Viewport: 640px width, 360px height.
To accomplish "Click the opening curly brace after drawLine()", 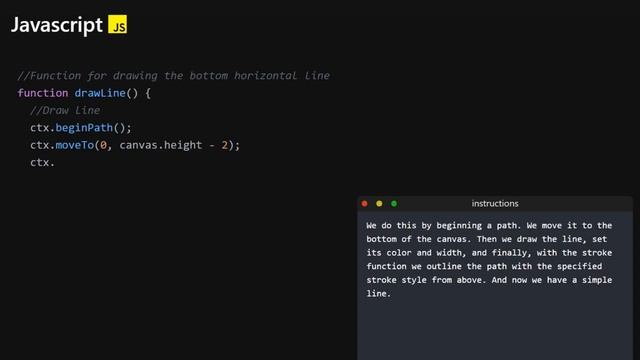I will pos(148,93).
